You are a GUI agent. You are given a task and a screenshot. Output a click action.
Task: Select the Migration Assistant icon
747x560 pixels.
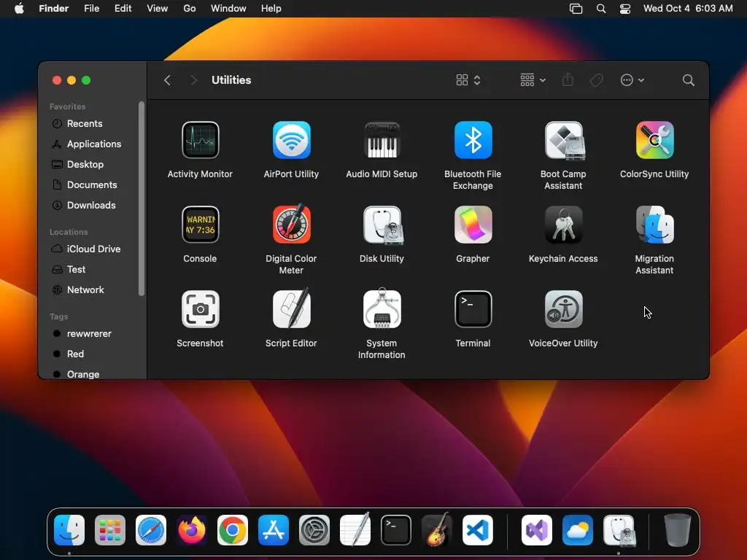click(654, 225)
